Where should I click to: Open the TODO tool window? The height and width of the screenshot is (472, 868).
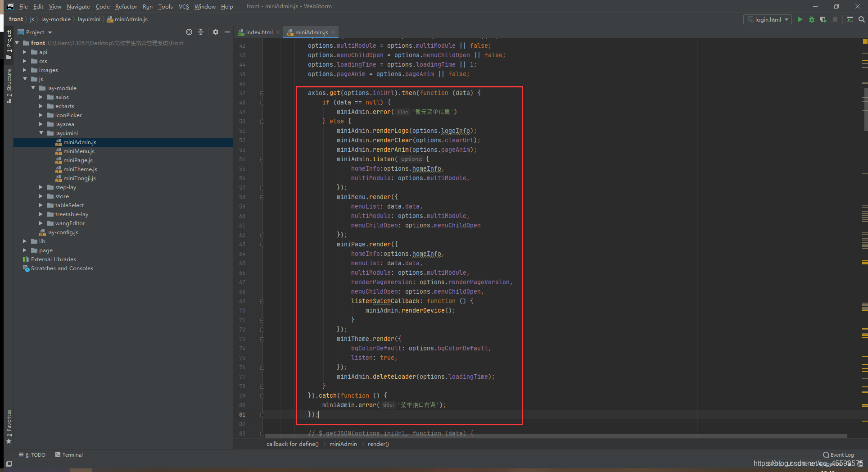point(32,455)
